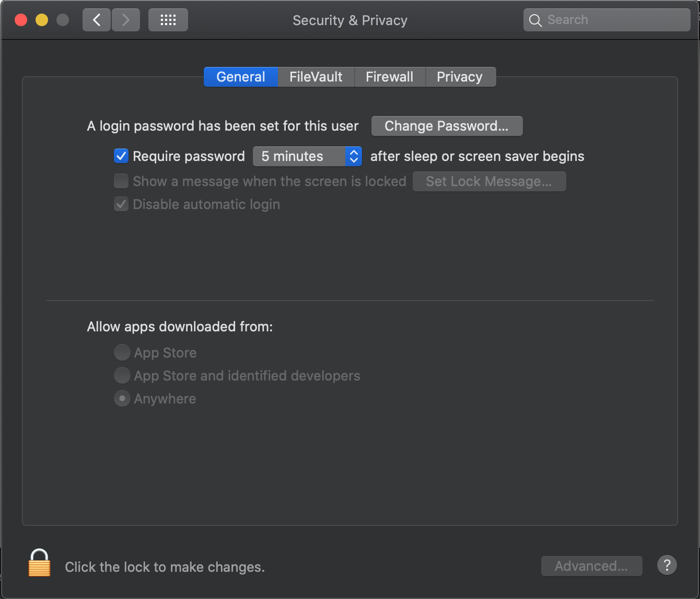Toggle Disable automatic login checkbox
This screenshot has height=599, width=700.
(x=121, y=204)
